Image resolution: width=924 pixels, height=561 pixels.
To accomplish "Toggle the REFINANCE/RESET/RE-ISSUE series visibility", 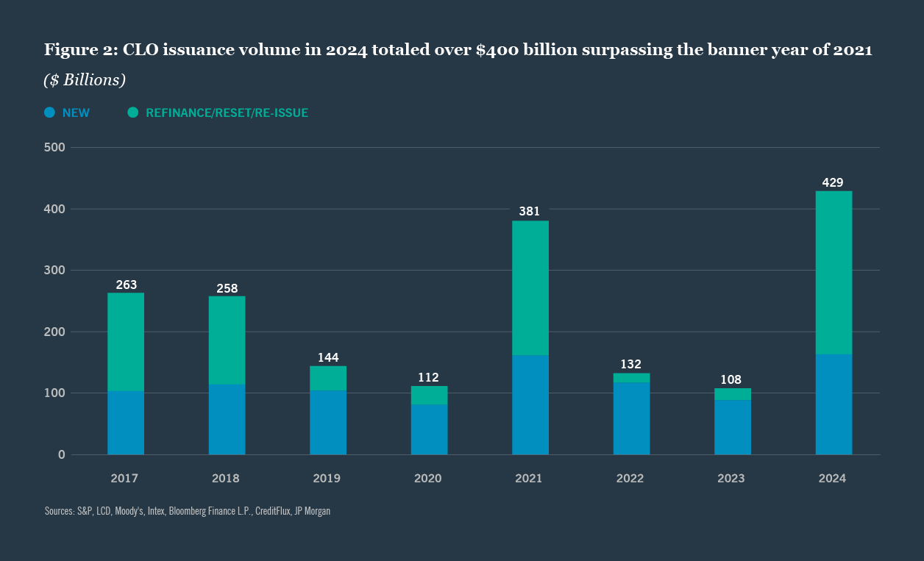I will tap(227, 112).
